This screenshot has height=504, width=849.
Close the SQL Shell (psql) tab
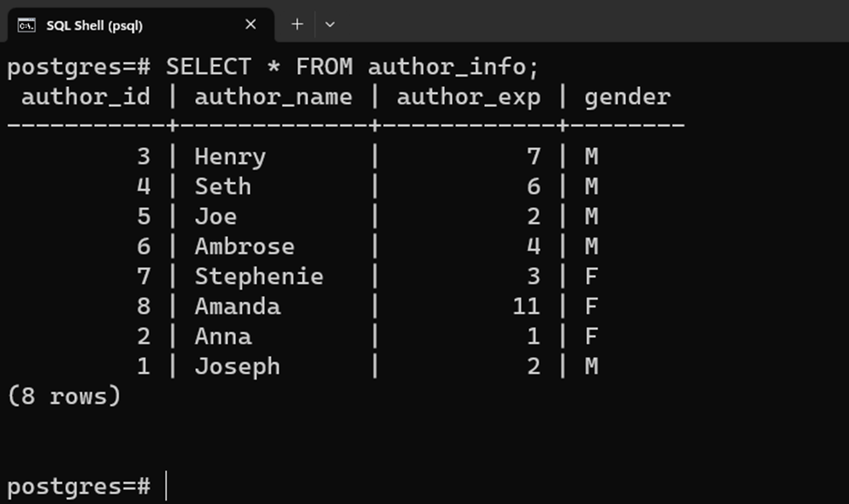[250, 24]
